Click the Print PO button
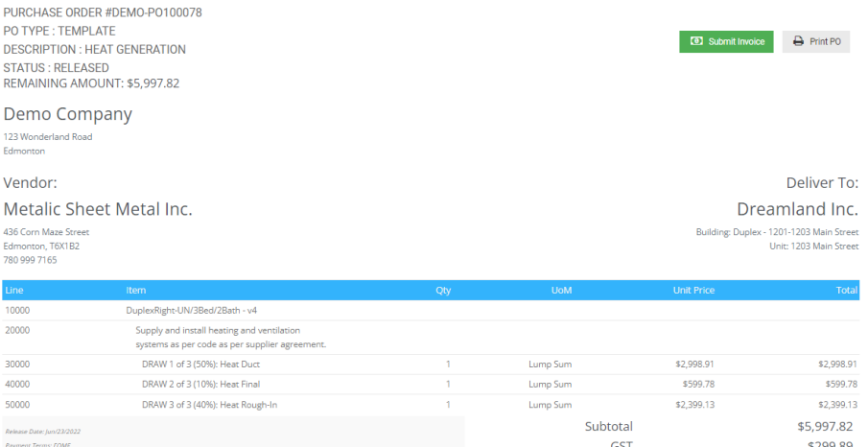 tap(816, 42)
